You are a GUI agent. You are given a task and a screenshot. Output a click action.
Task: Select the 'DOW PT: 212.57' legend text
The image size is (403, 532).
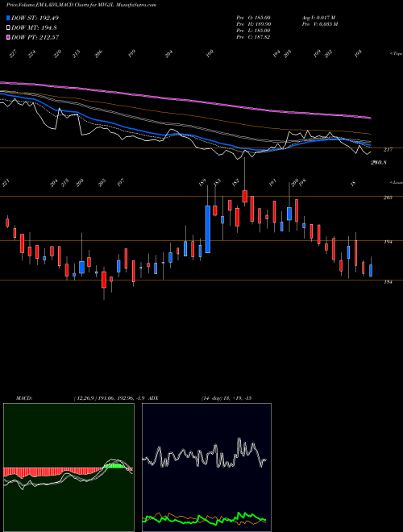tap(35, 37)
